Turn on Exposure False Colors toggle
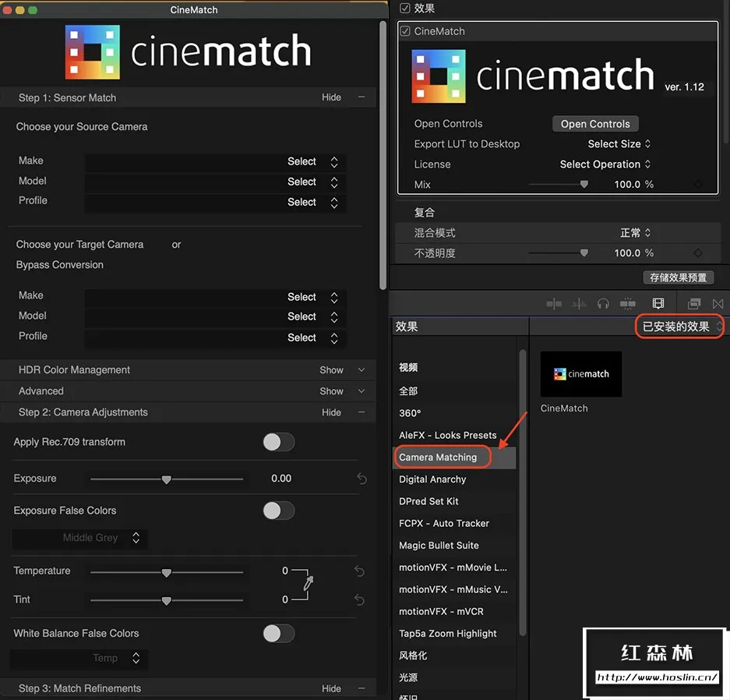The image size is (730, 700). coord(278,511)
